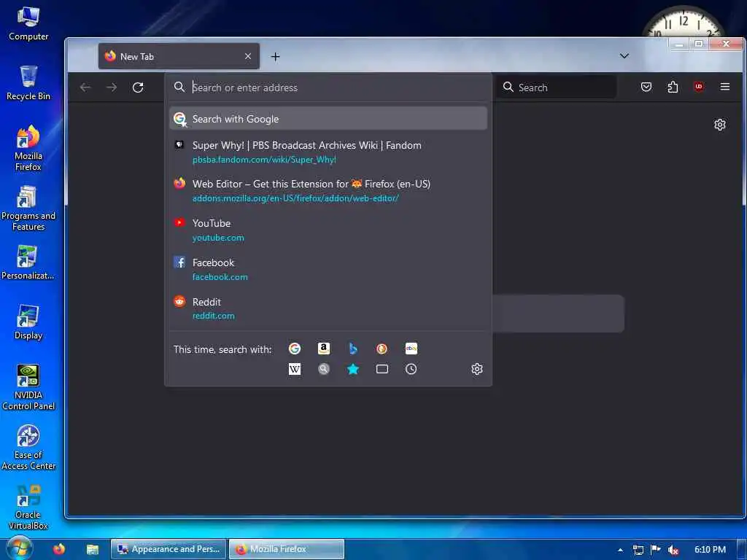Open Save to Pocket button

point(646,87)
